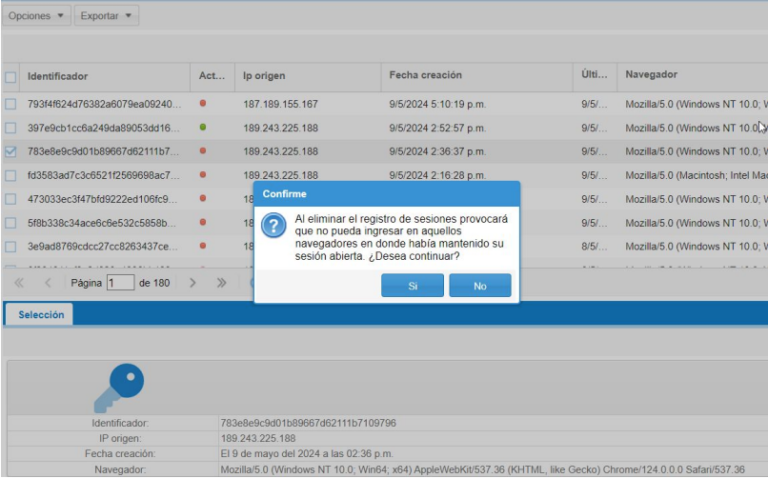Uncheck the selected 783e8e9c9d01b session row
Screen dimensions: 768x478
(10, 152)
